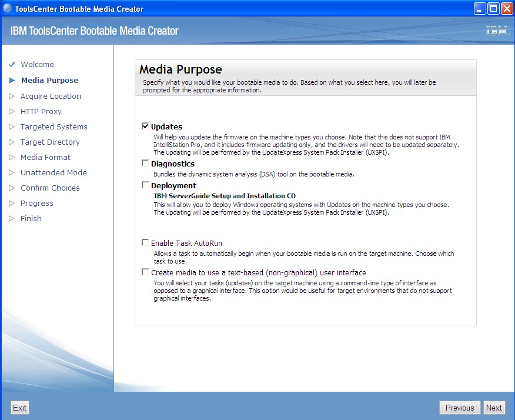Screen dimensions: 515x420
Task: Open the Finish step
Action: coord(31,218)
